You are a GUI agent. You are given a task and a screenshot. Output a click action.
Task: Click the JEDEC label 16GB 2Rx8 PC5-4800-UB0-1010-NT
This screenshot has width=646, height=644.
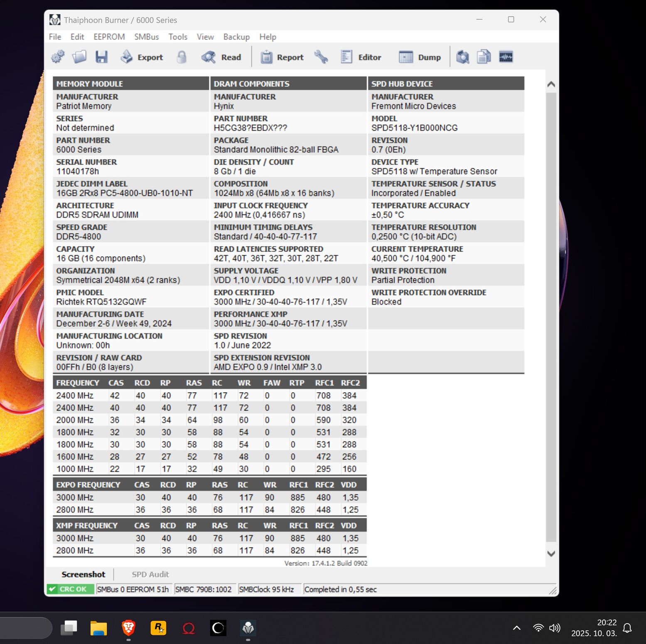[125, 193]
